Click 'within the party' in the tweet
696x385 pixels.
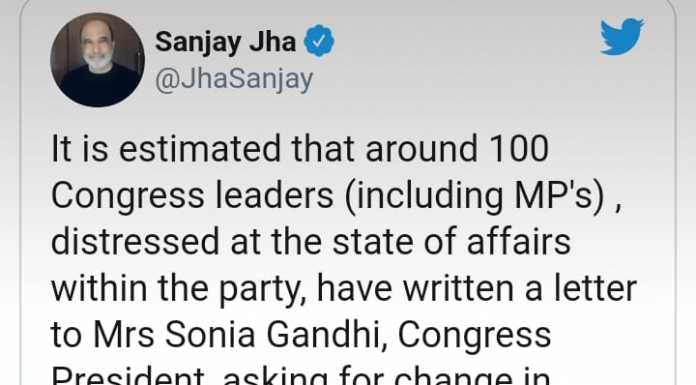point(178,289)
